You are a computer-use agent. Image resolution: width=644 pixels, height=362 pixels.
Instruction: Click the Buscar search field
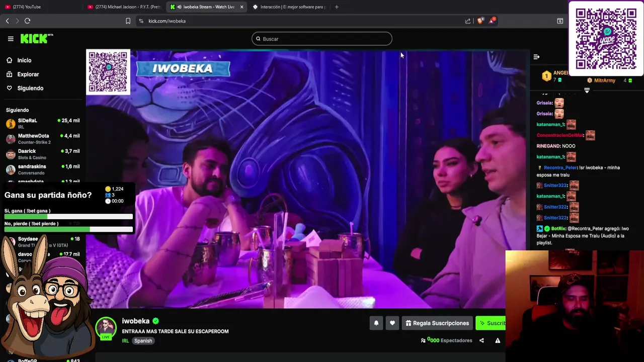pyautogui.click(x=322, y=39)
